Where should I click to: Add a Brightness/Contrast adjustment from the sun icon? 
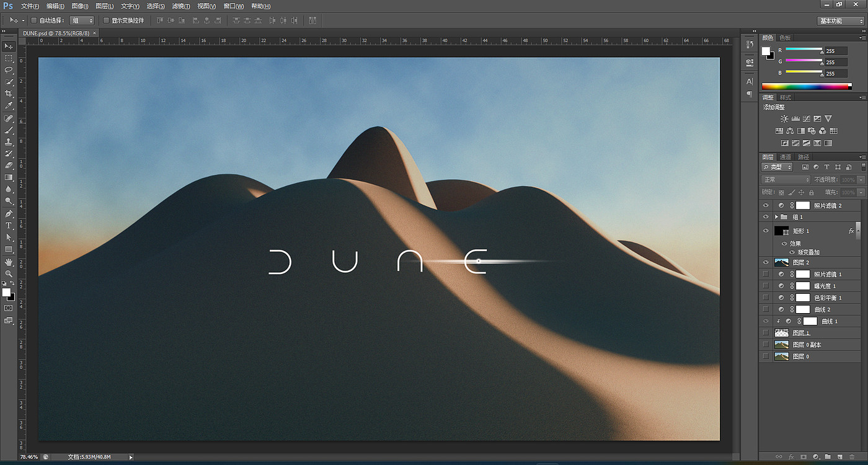[784, 118]
